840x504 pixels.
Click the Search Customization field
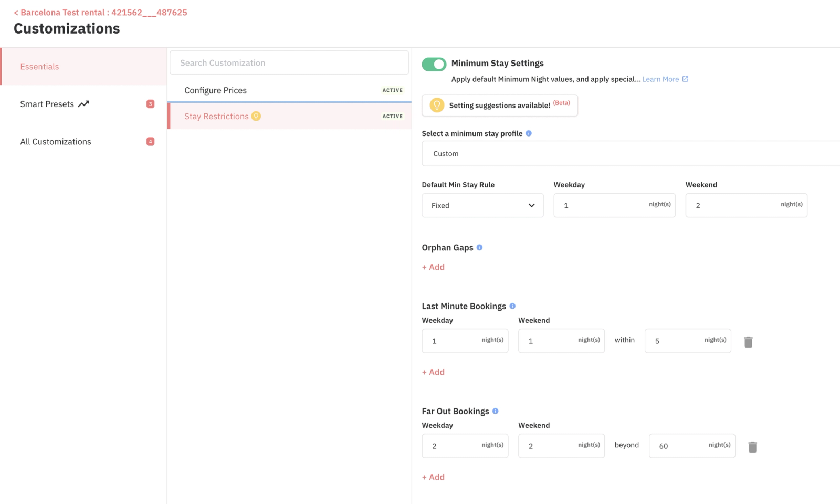[x=289, y=62]
